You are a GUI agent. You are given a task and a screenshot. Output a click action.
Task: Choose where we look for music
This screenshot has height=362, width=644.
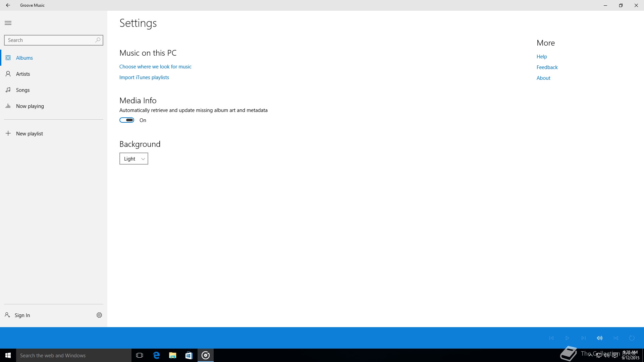(155, 67)
